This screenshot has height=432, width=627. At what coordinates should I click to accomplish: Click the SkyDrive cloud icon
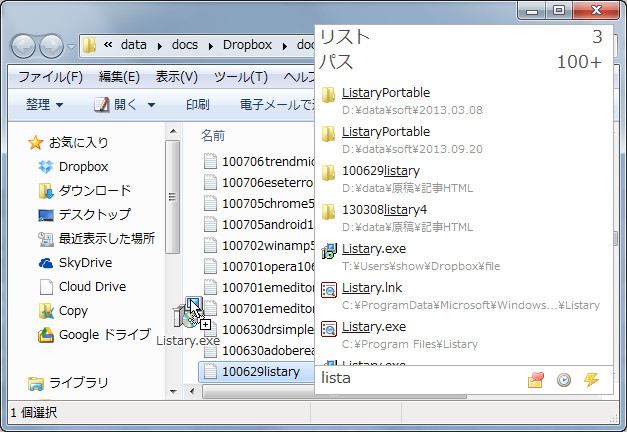pos(46,263)
